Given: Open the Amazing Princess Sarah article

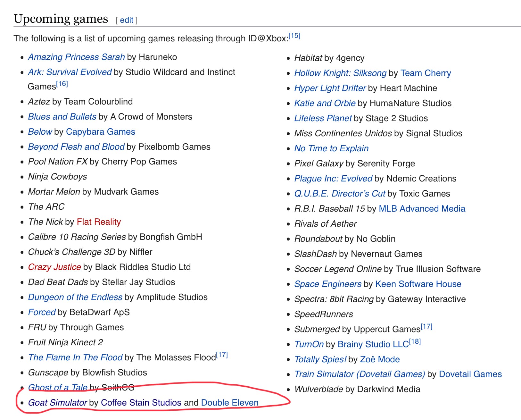Looking at the screenshot, I should [76, 57].
